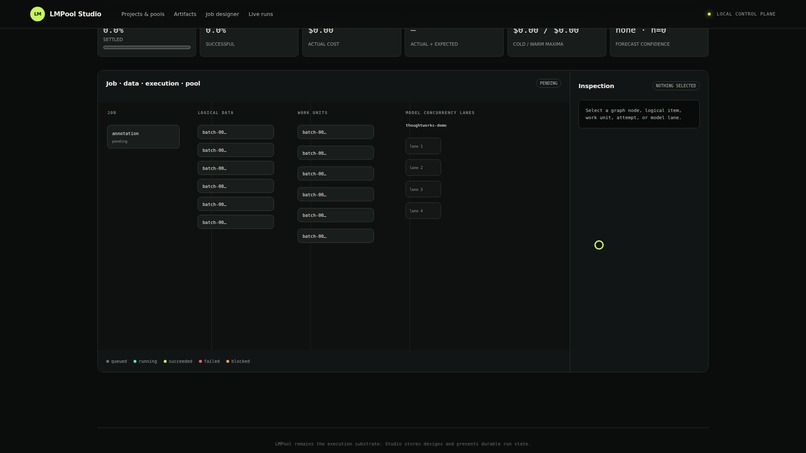The image size is (806, 453).
Task: Click the Cold / Warm Maxima card
Action: (557, 40)
